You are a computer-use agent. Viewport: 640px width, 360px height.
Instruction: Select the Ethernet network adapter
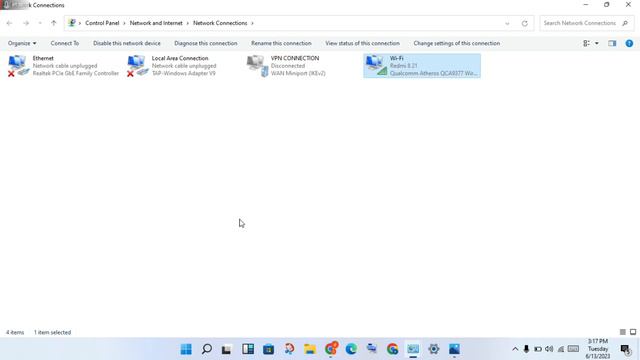pos(63,66)
